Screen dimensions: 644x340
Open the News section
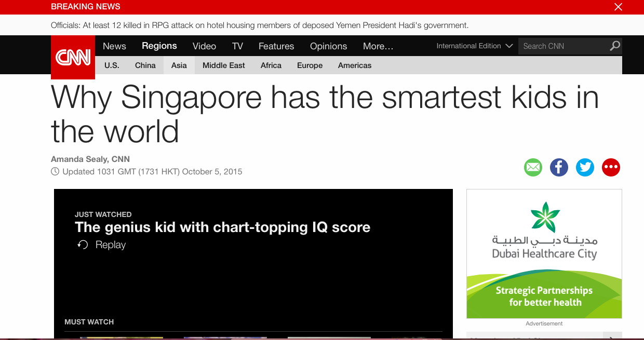click(114, 46)
